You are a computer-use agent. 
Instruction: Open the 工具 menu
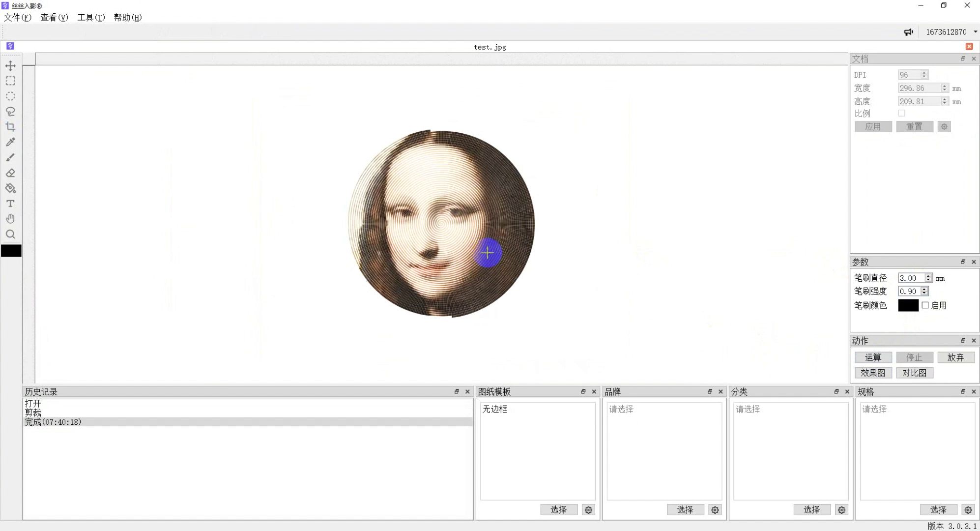[x=91, y=17]
